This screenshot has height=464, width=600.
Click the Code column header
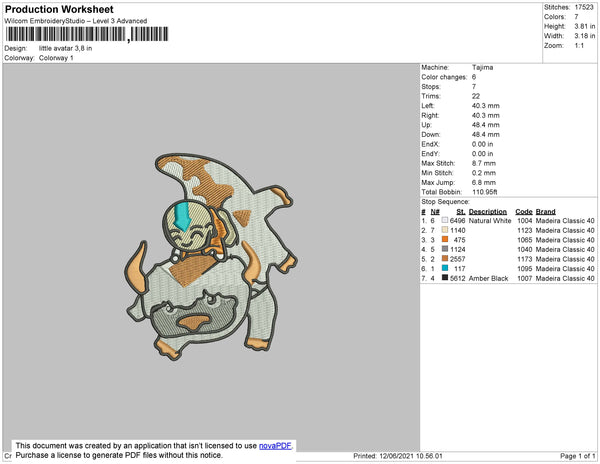523,212
